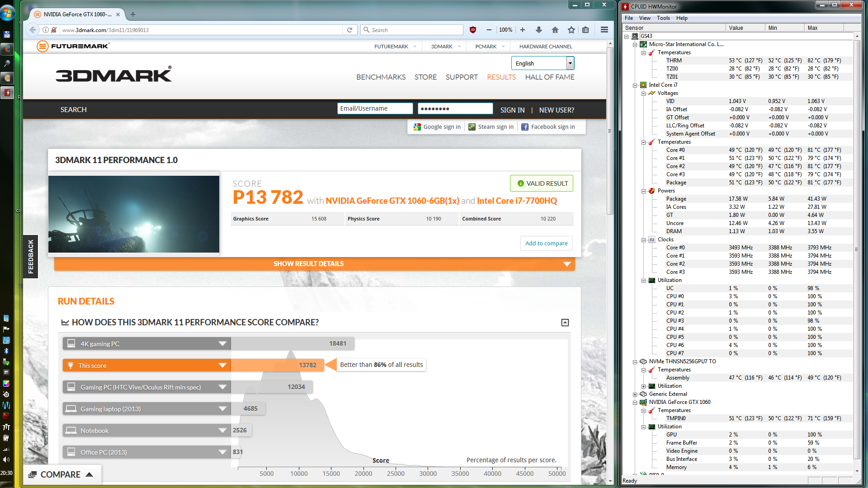Close the NVIDIA GeForce GTX 1060 tab
This screenshot has width=868, height=488.
click(x=118, y=14)
